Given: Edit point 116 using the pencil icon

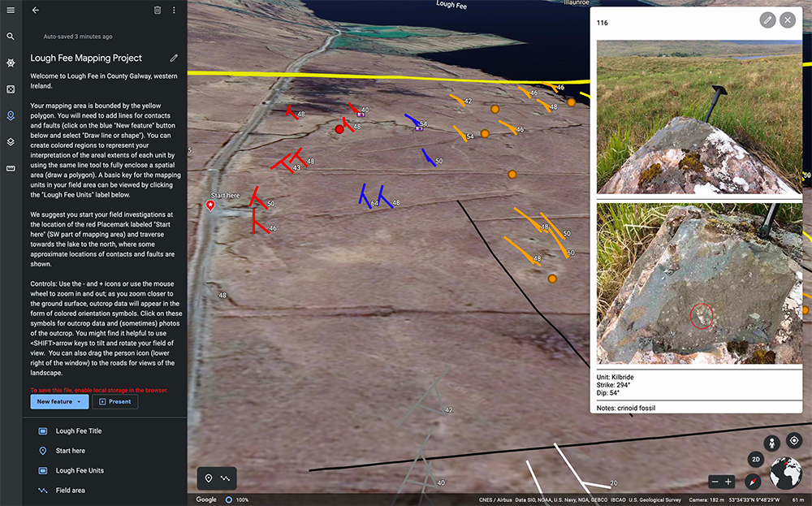Looking at the screenshot, I should tap(767, 19).
